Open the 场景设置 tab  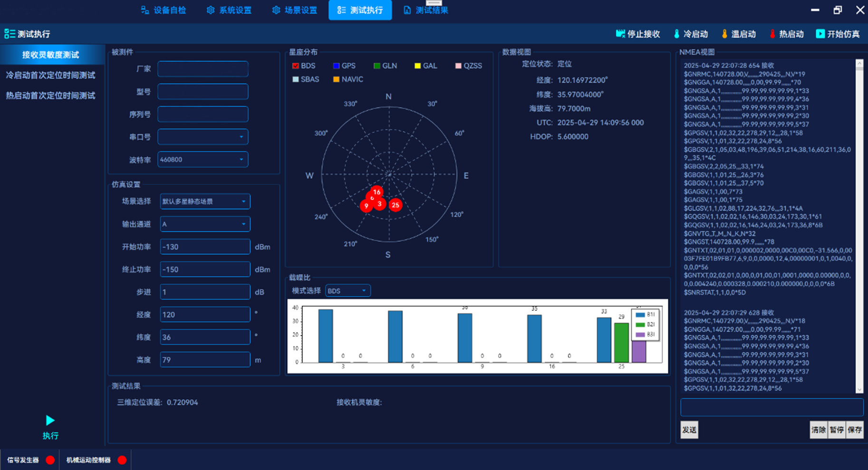(295, 10)
